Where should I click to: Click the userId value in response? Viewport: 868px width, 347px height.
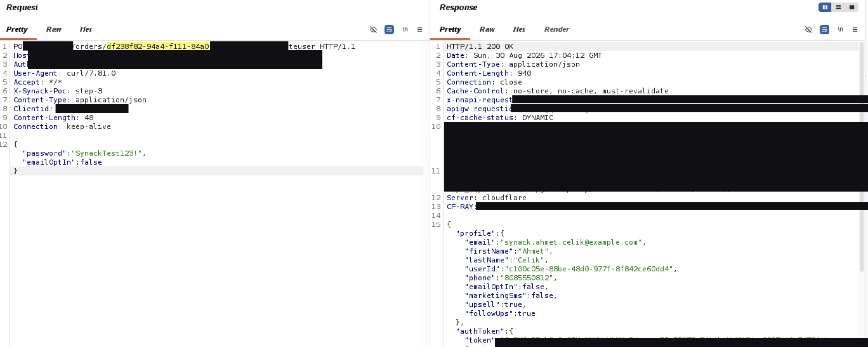pyautogui.click(x=589, y=269)
